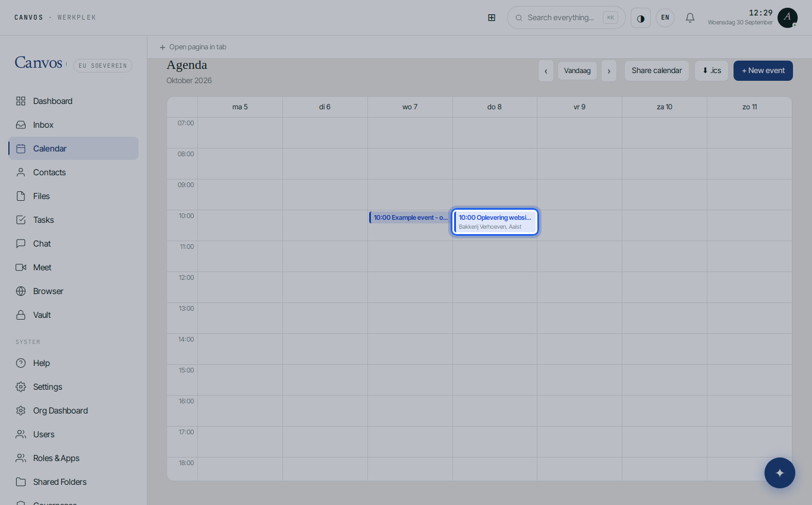Click the Tasks checkbox icon
This screenshot has height=505, width=812.
click(x=21, y=220)
